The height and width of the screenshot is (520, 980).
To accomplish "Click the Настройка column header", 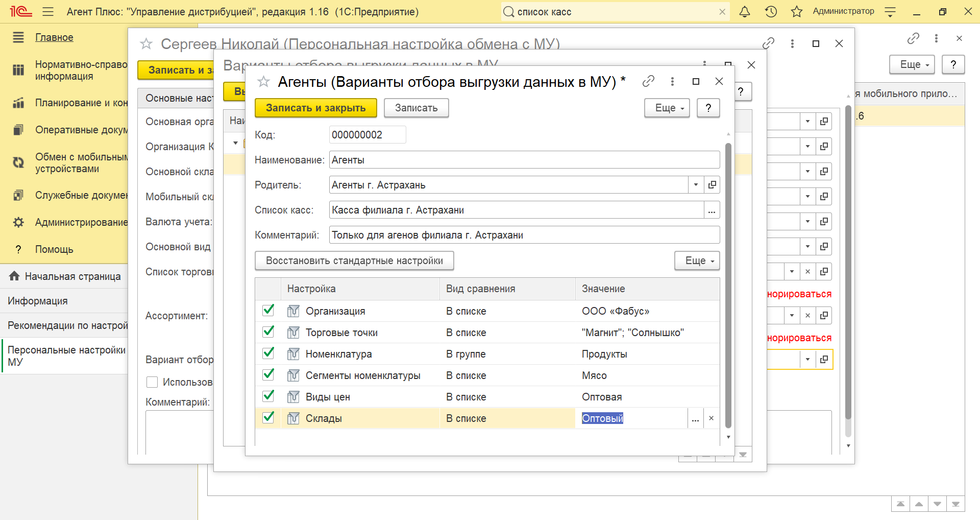I will pyautogui.click(x=360, y=289).
